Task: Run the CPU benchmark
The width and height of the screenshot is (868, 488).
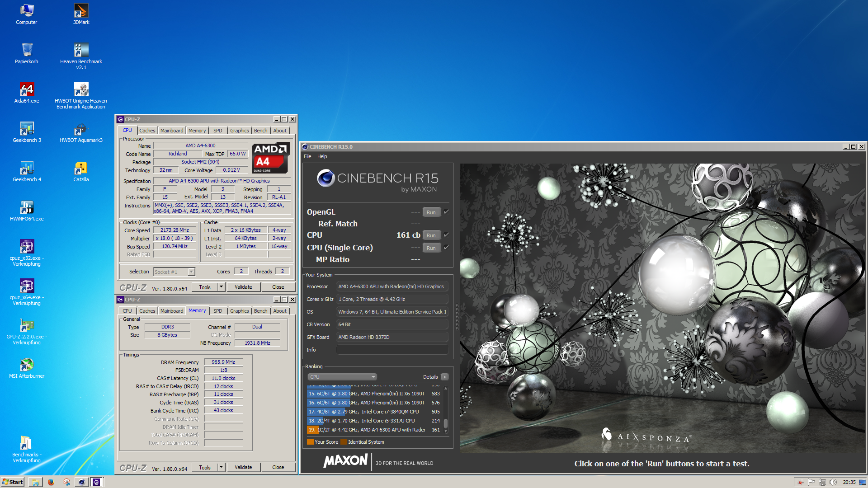Action: (x=431, y=235)
